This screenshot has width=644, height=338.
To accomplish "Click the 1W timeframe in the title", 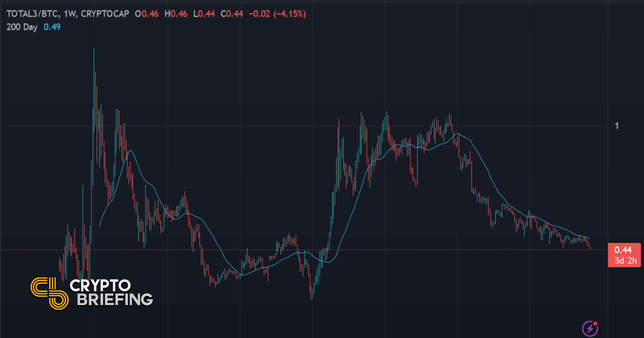I will pyautogui.click(x=70, y=14).
